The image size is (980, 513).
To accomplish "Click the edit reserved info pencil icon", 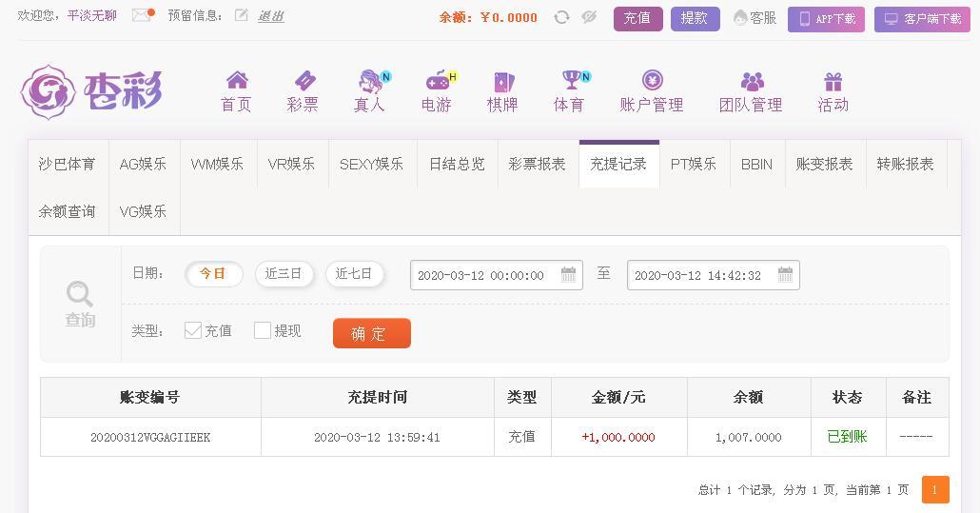I will 242,15.
